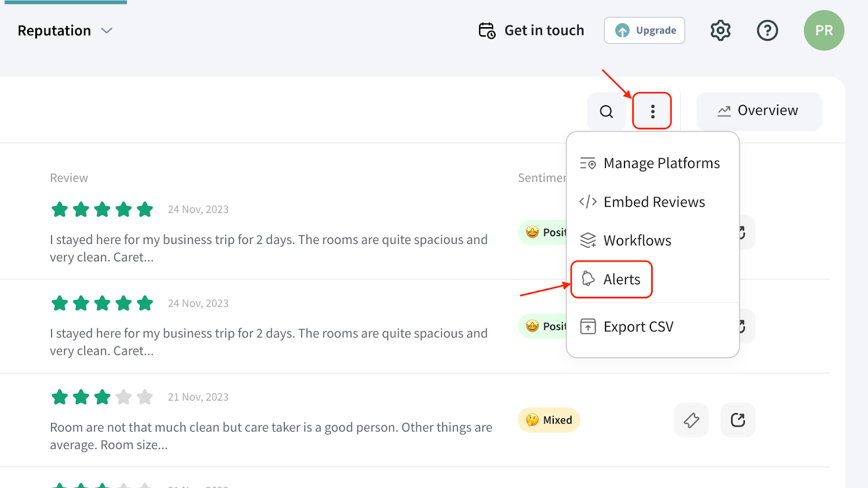The width and height of the screenshot is (868, 488).
Task: Choose Embed Reviews menu option
Action: (x=654, y=202)
